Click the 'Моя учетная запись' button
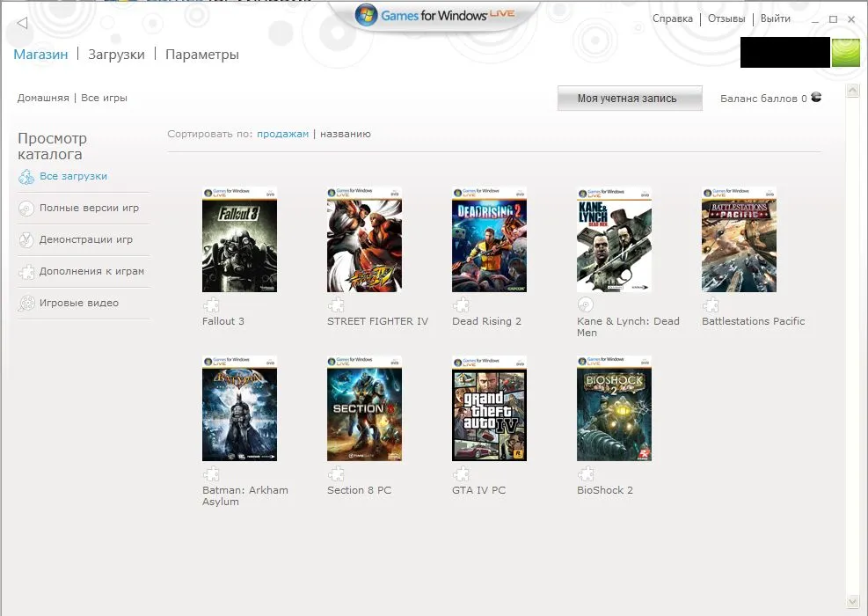 [630, 98]
